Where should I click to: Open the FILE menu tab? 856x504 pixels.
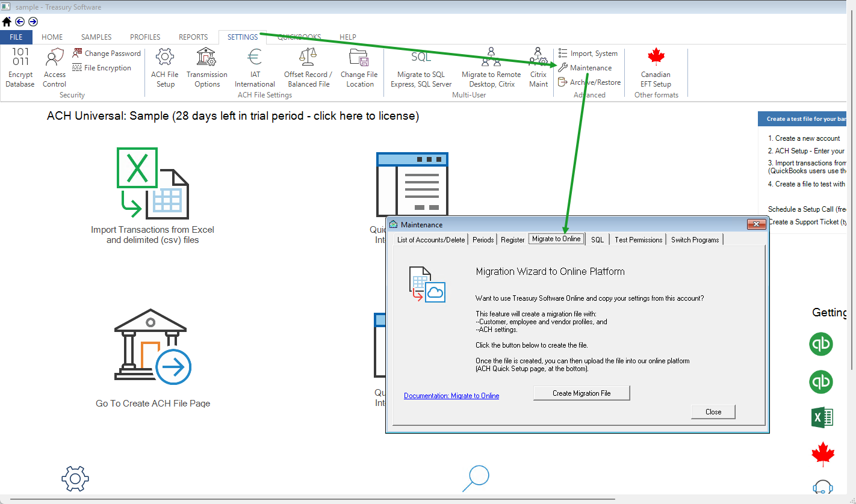[16, 37]
